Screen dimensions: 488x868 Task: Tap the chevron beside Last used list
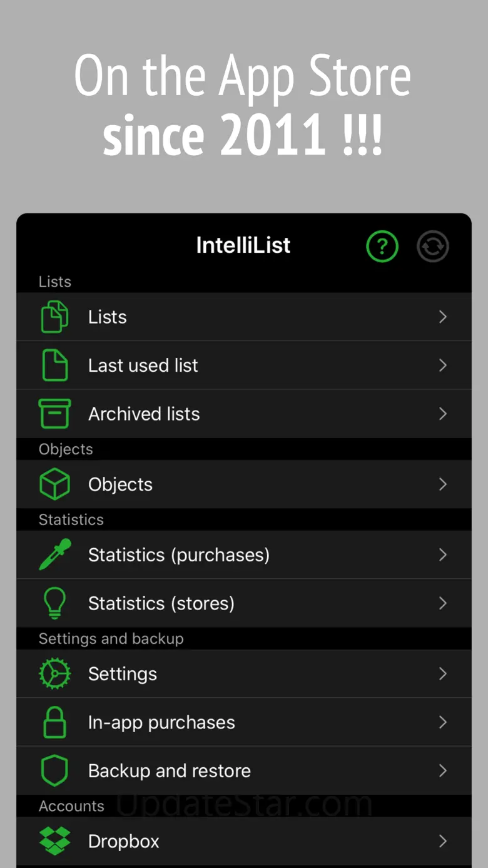pos(443,365)
